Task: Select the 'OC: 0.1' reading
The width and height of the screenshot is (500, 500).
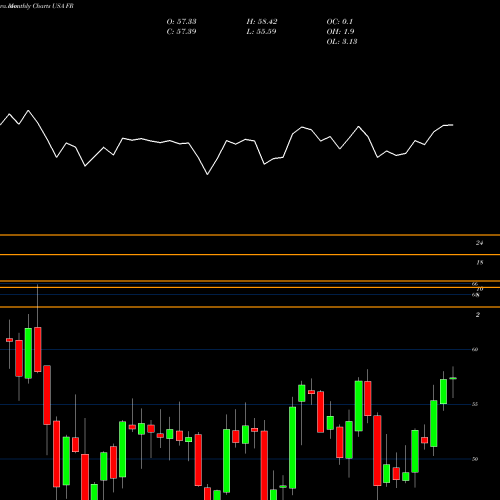Action: pos(339,22)
